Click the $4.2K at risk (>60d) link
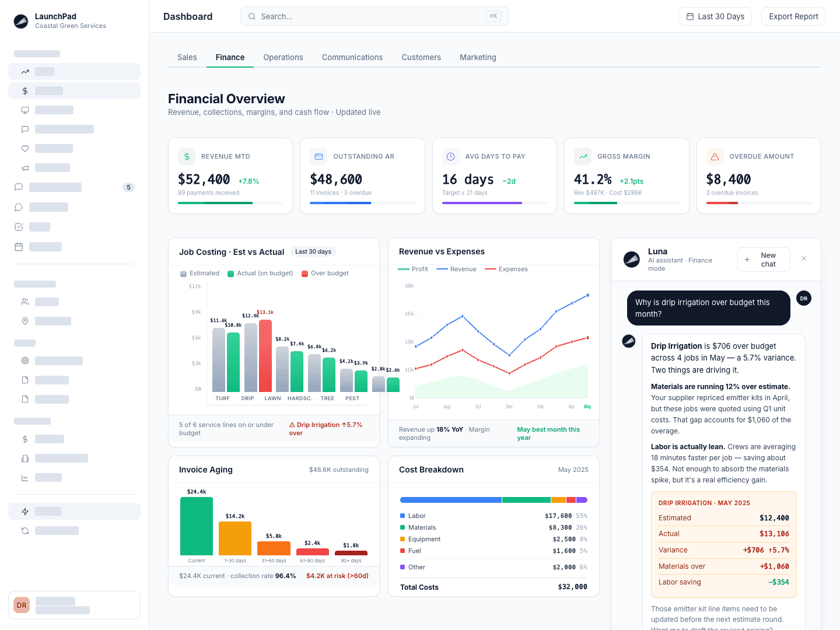The height and width of the screenshot is (630, 840). click(x=337, y=576)
